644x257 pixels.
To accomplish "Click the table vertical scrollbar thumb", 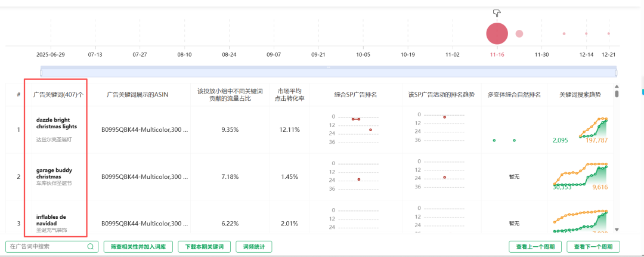I will click(616, 94).
